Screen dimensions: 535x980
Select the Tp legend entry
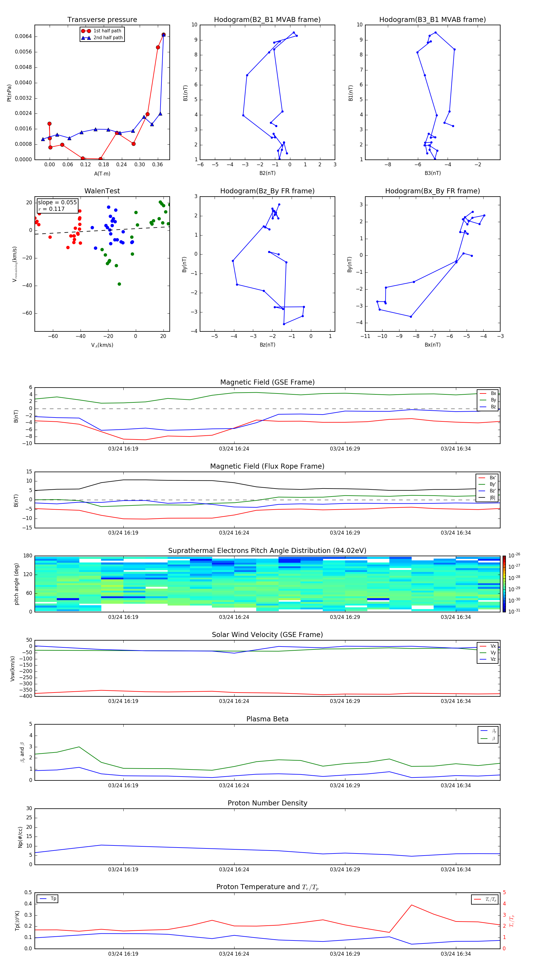(x=48, y=899)
